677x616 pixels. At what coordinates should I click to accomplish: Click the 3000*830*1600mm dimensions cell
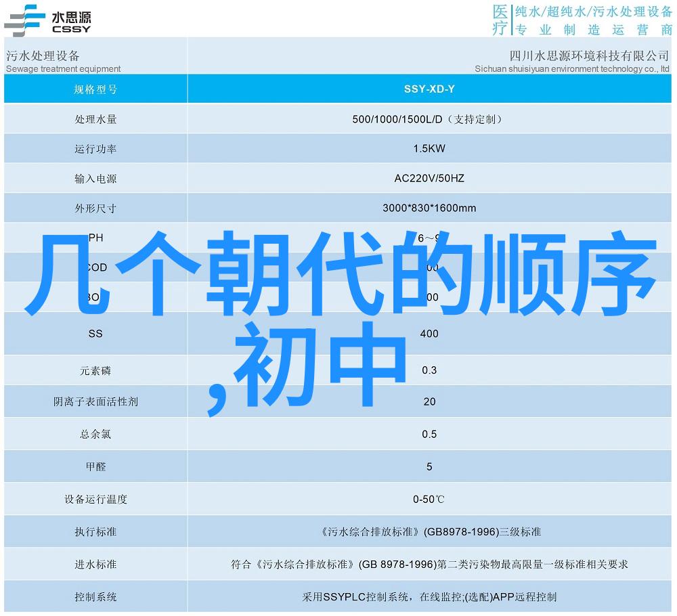point(429,208)
